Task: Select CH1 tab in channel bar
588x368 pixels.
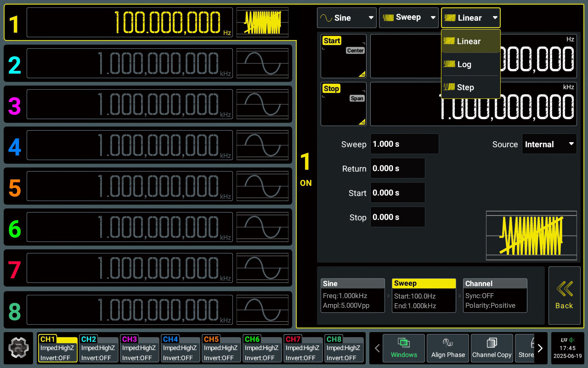Action: pyautogui.click(x=58, y=348)
